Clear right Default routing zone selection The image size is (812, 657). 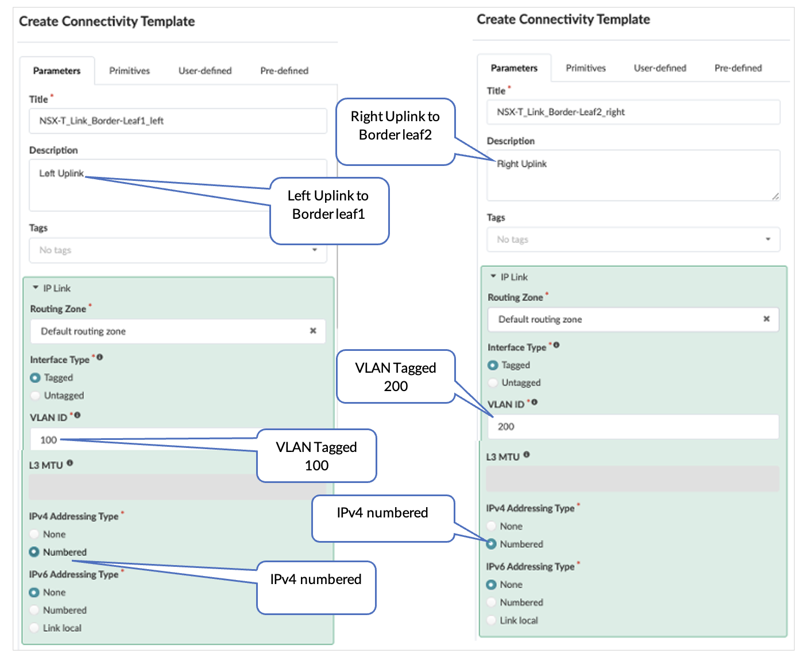pos(766,319)
